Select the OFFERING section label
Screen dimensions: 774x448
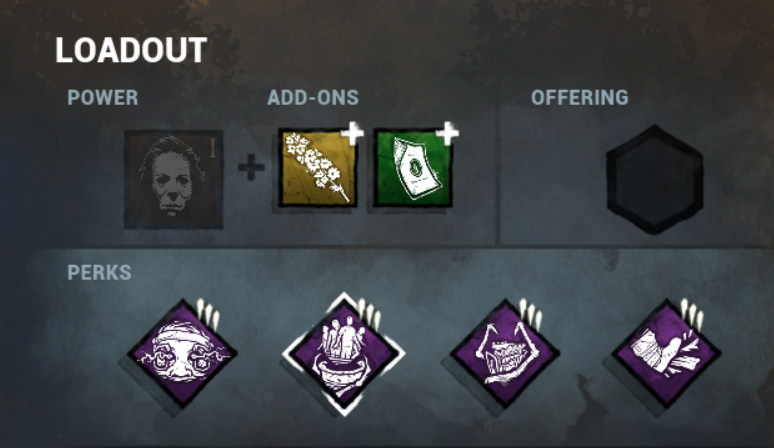tap(580, 98)
